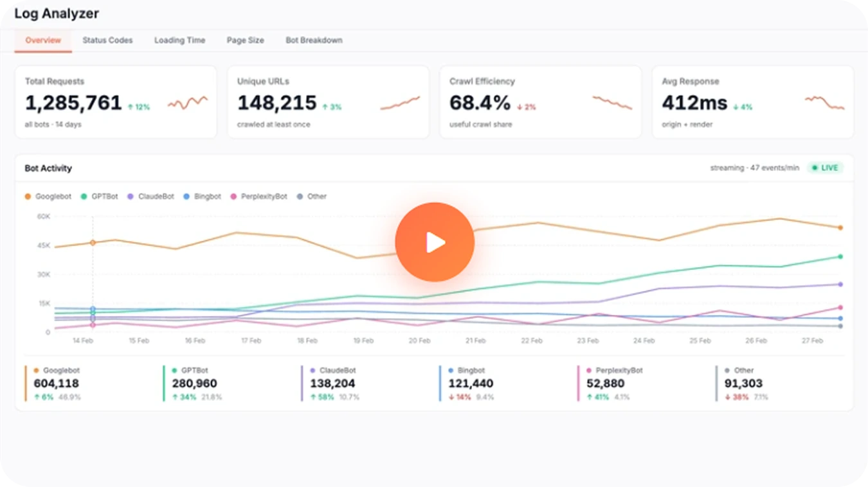
Task: Click the Log Analyzer page title
Action: (57, 13)
